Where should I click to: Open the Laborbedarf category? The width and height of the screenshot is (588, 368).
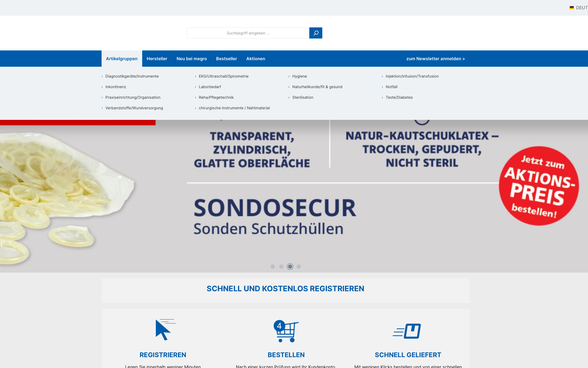click(x=210, y=87)
